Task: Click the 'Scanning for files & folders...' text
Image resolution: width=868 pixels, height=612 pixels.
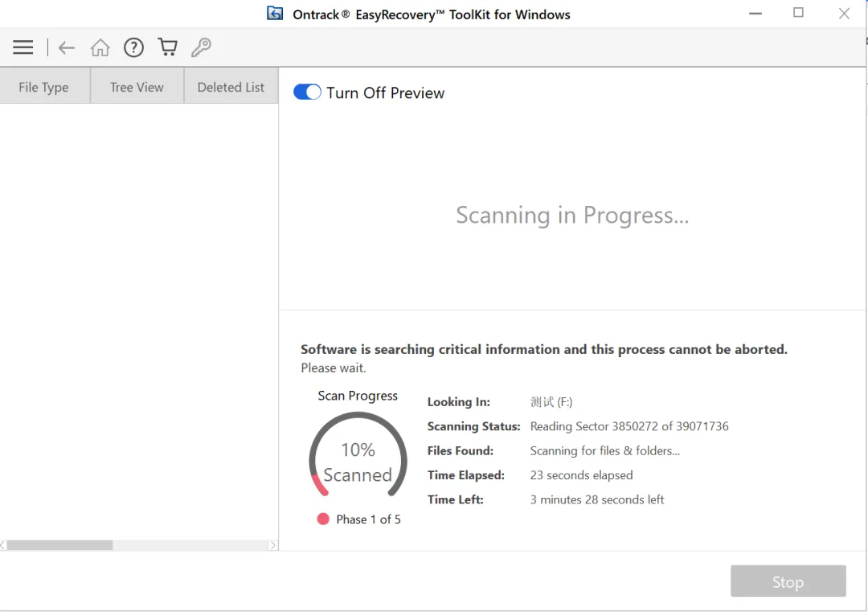Action: point(604,451)
